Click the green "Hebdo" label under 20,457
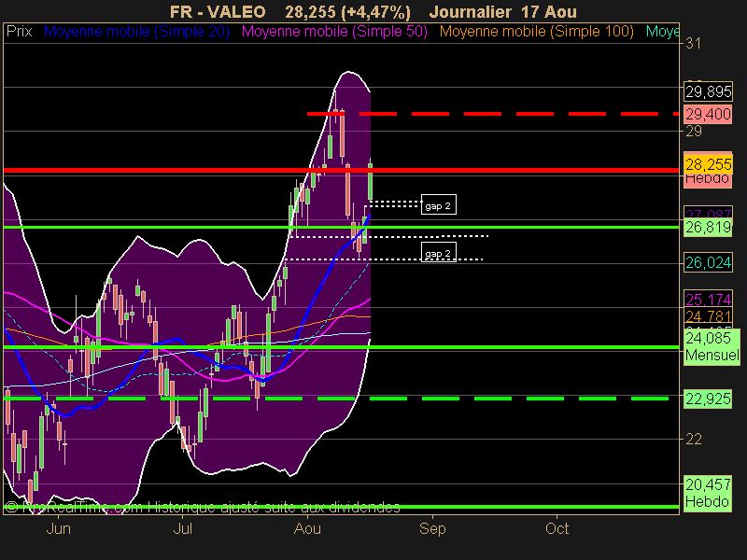This screenshot has height=560, width=747. click(707, 501)
